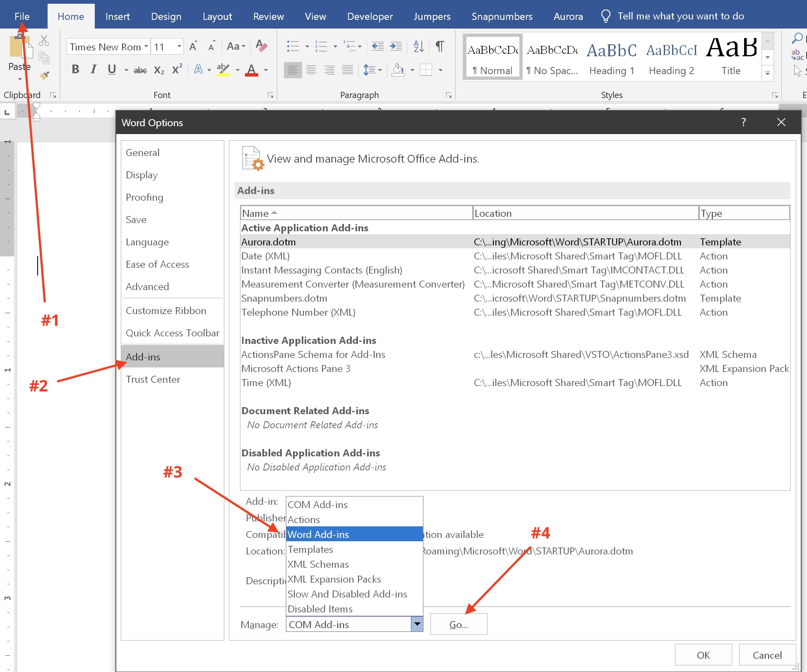Image resolution: width=807 pixels, height=672 pixels.
Task: Click the Bullets list icon
Action: point(293,46)
